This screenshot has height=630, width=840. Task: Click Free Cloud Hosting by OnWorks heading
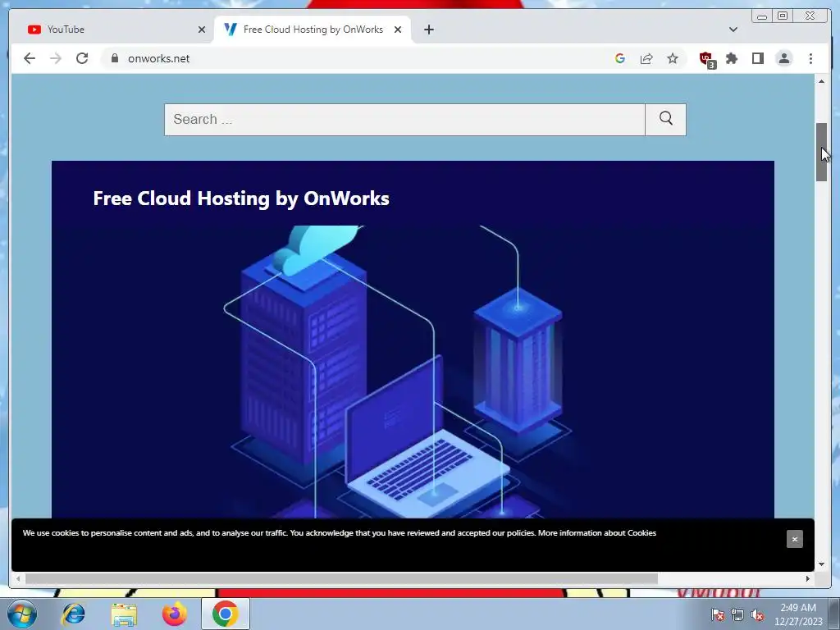click(x=241, y=199)
